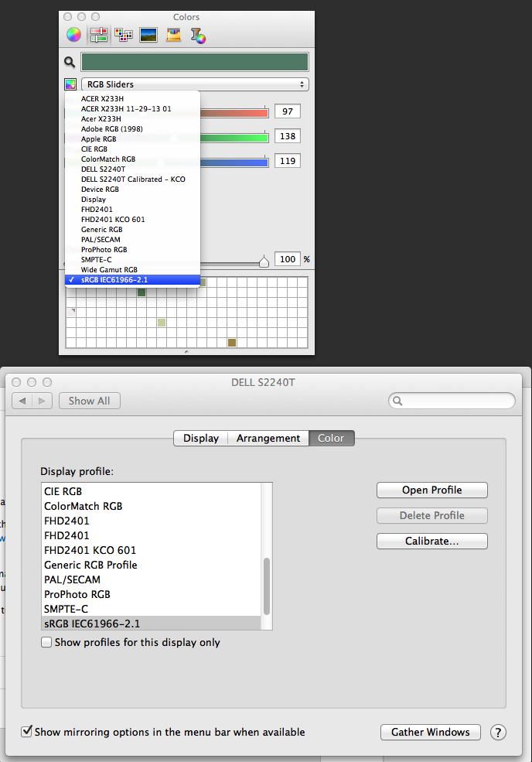Click the blue slider track

tap(234, 162)
